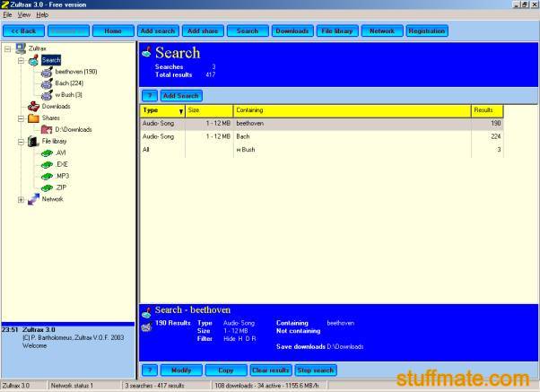Click the Stop search button
This screenshot has width=540, height=392.
point(316,370)
